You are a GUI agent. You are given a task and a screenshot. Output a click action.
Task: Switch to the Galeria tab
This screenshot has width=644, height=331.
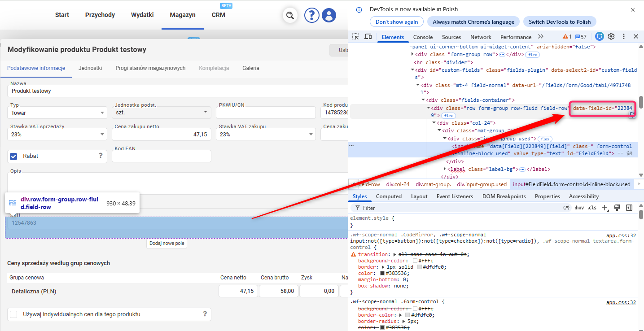click(251, 68)
